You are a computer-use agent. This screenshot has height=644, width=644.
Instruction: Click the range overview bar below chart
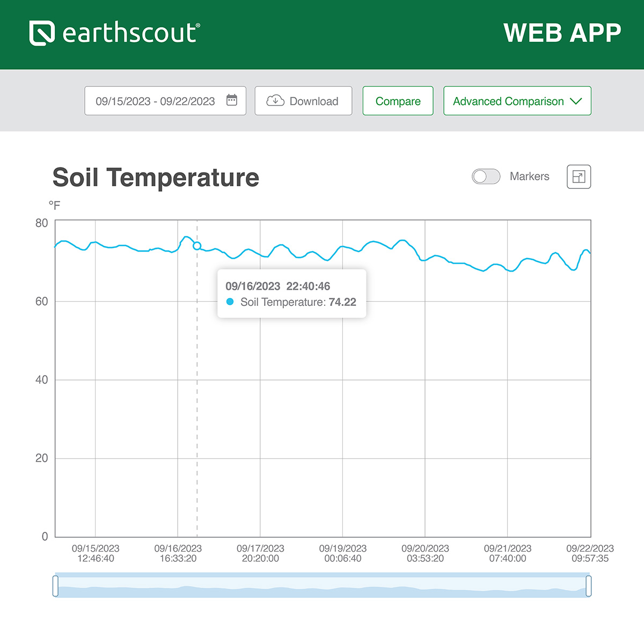[322, 586]
